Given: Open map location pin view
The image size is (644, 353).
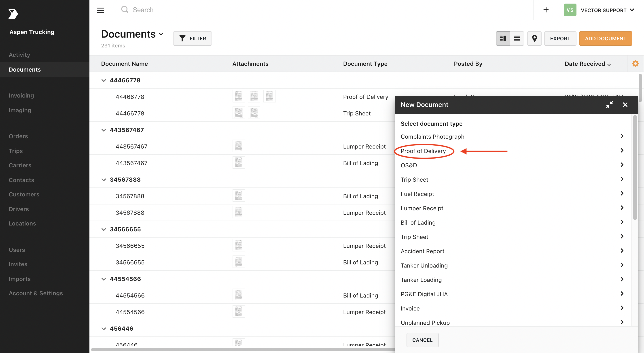Looking at the screenshot, I should click(534, 38).
